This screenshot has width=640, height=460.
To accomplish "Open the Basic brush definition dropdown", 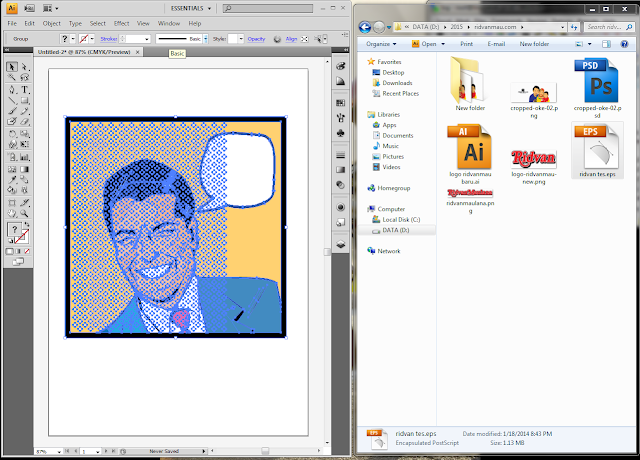I will pyautogui.click(x=205, y=39).
